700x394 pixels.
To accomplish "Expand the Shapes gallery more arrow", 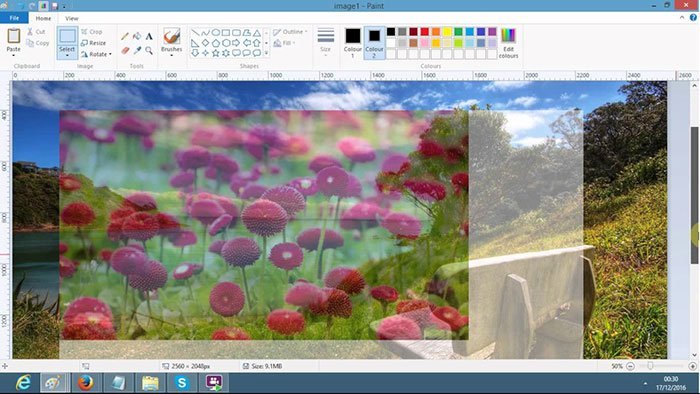I will click(267, 53).
